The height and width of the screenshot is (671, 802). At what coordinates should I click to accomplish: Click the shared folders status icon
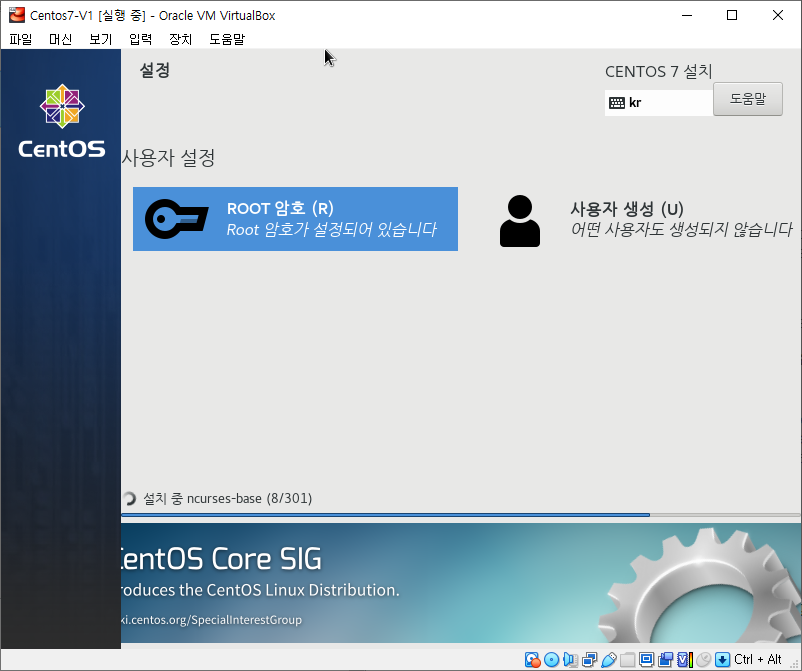click(x=628, y=660)
